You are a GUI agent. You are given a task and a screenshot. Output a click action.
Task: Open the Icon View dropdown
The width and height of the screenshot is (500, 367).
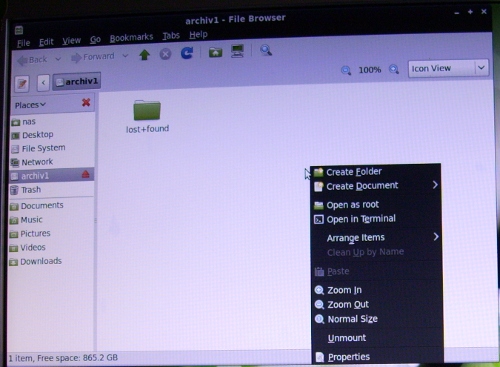448,68
